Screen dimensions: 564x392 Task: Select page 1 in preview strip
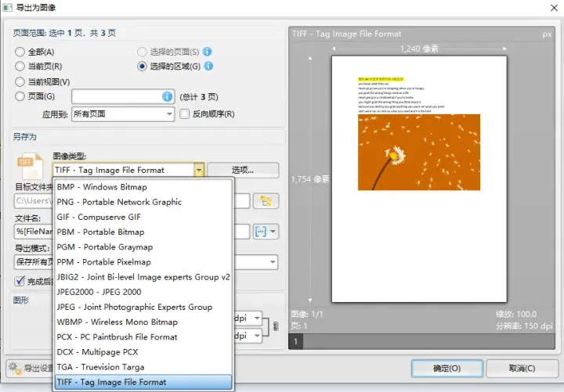pyautogui.click(x=295, y=341)
